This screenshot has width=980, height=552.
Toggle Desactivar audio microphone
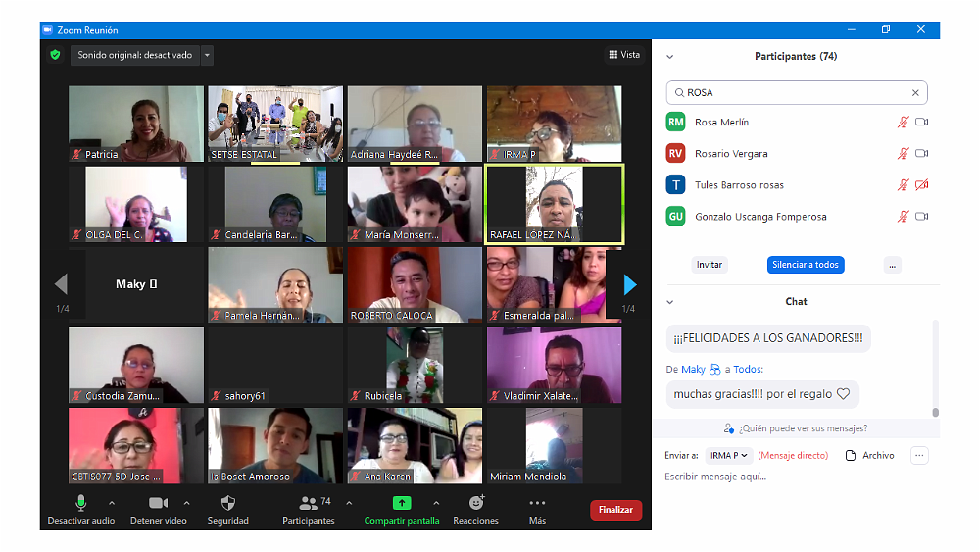(x=81, y=503)
